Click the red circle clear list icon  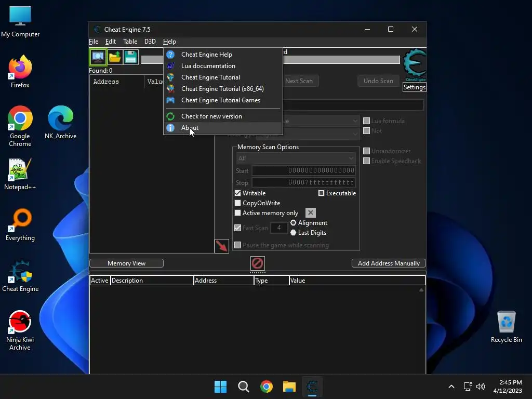tap(258, 263)
